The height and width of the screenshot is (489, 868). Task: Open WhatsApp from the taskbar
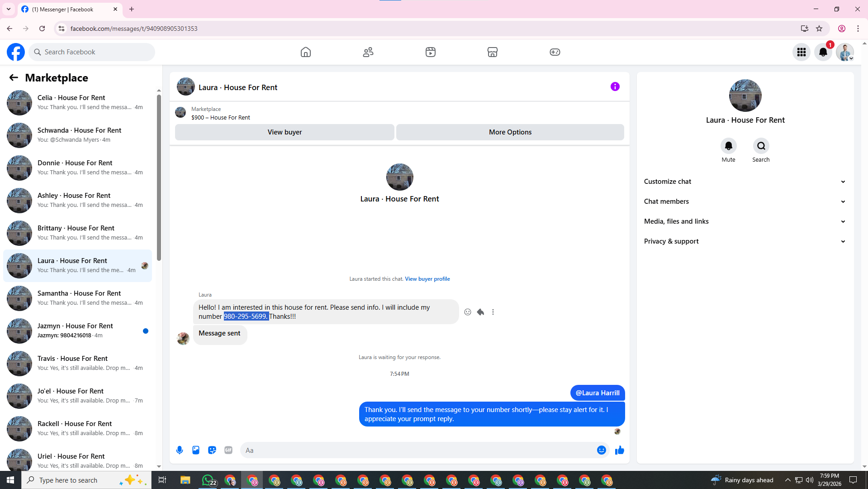click(x=209, y=480)
